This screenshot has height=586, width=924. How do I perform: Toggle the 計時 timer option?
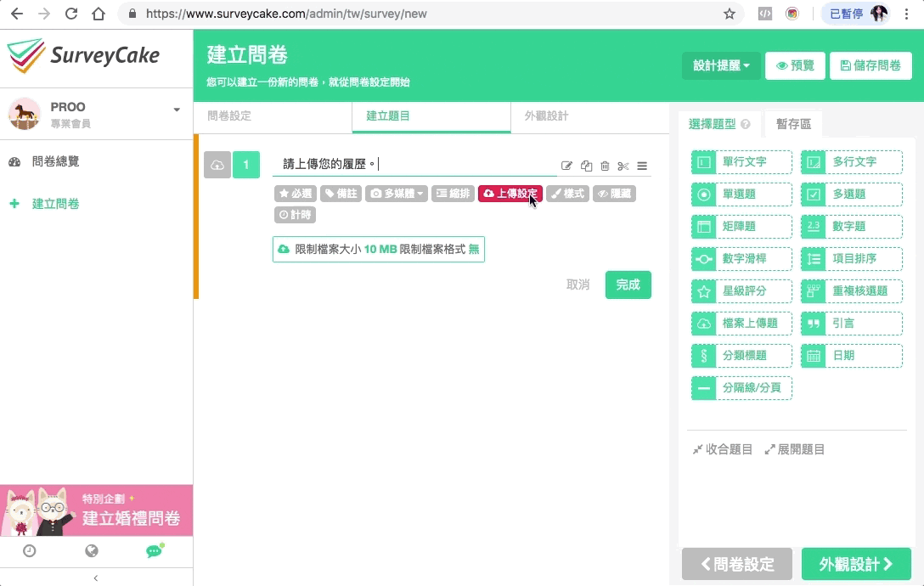(x=296, y=216)
